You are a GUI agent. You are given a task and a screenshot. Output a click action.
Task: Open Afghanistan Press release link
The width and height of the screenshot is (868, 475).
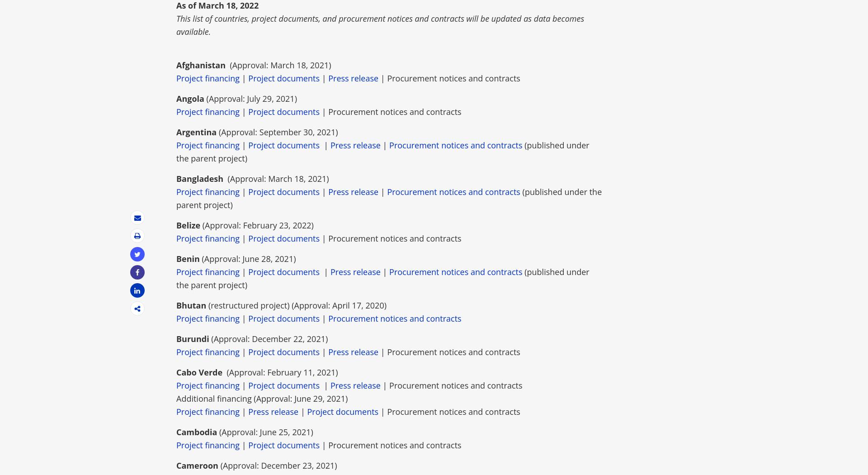pos(353,78)
